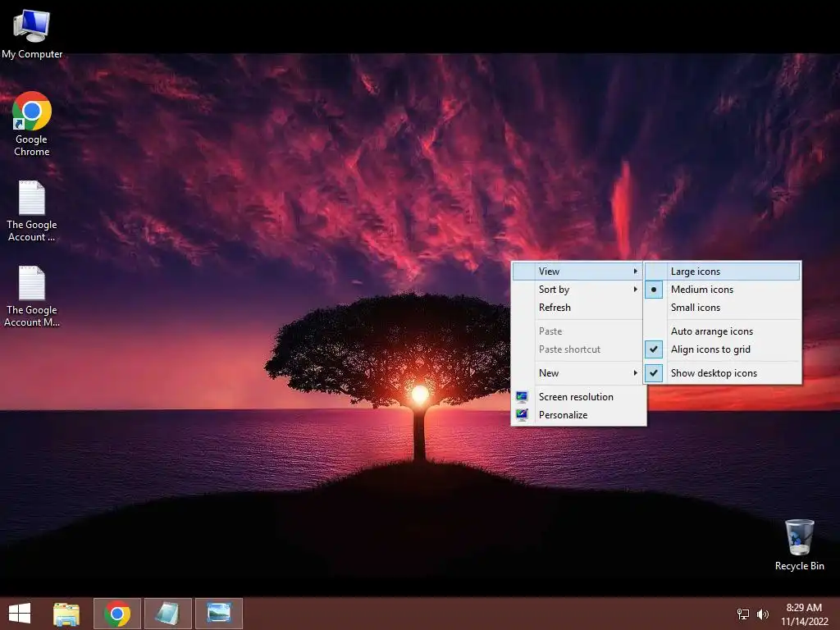The image size is (840, 630).
Task: Enable Auto arrange icons
Action: click(723, 331)
